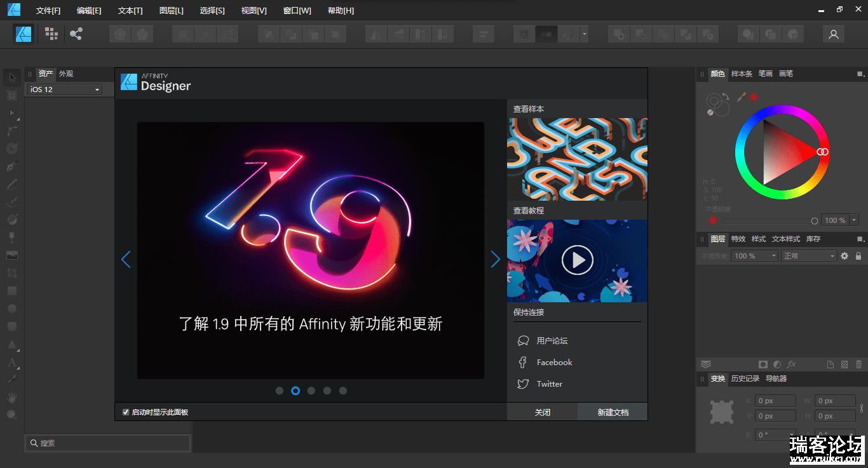
Task: Select the Artboard tool
Action: (11, 95)
